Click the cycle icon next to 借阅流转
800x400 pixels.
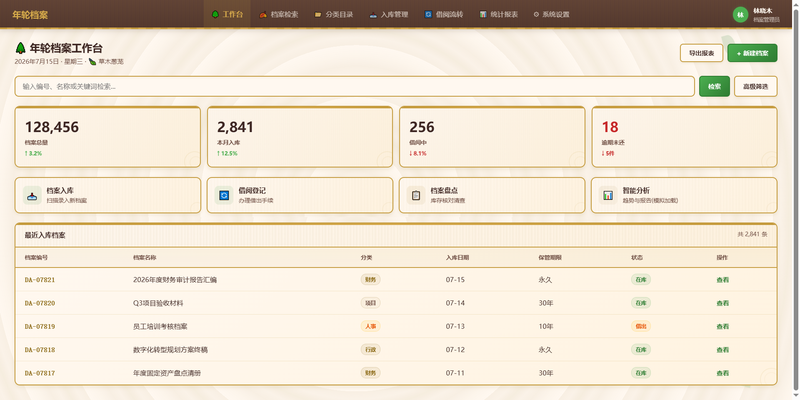[429, 14]
